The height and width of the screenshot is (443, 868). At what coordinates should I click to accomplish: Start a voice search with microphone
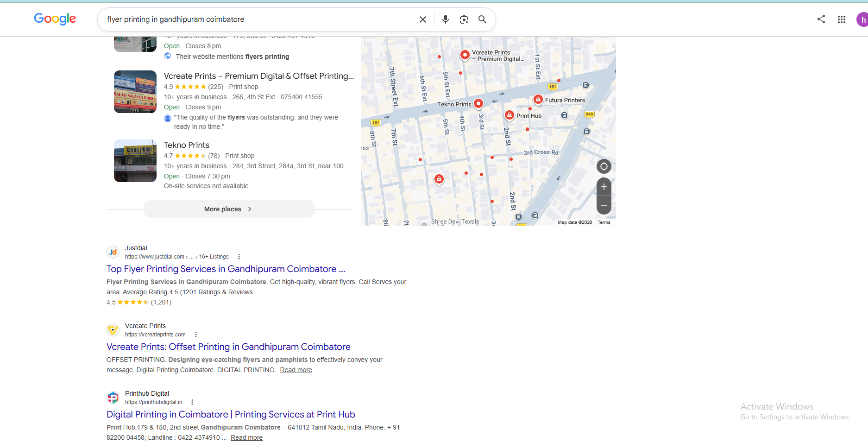[x=445, y=19]
